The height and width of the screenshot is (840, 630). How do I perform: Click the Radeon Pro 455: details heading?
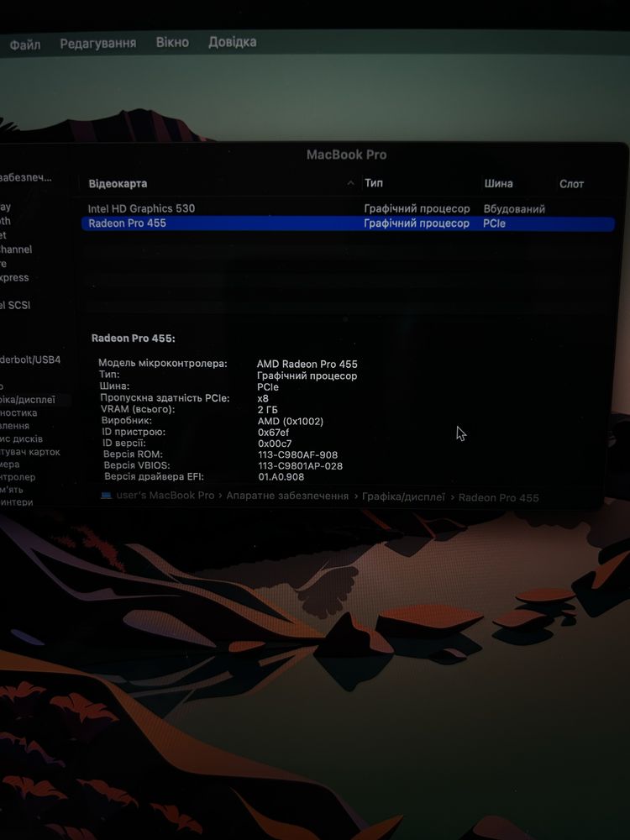tap(134, 339)
